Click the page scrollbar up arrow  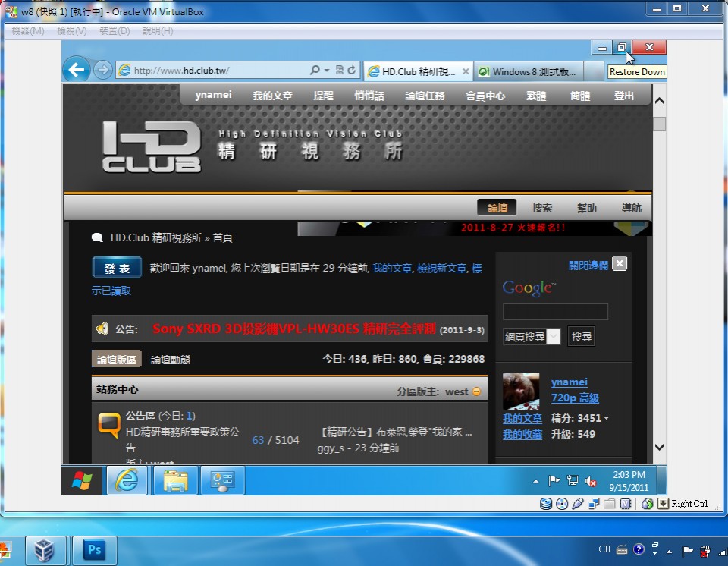point(659,100)
